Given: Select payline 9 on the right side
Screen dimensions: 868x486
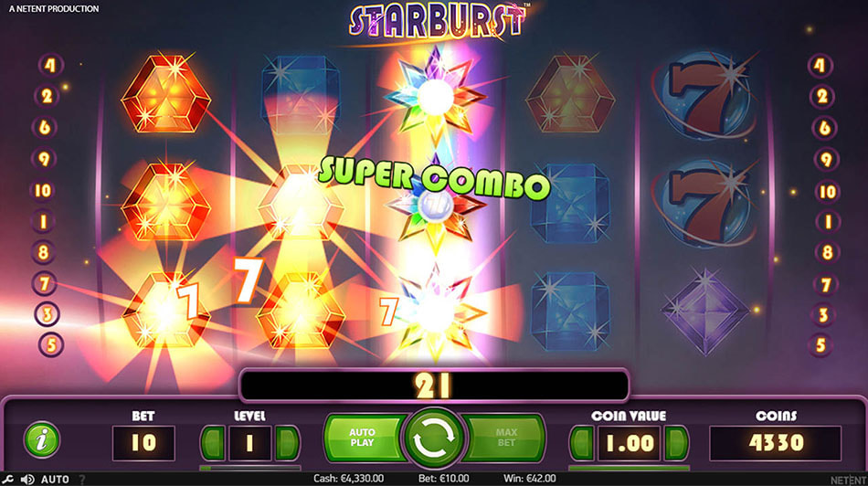Looking at the screenshot, I should click(x=827, y=160).
